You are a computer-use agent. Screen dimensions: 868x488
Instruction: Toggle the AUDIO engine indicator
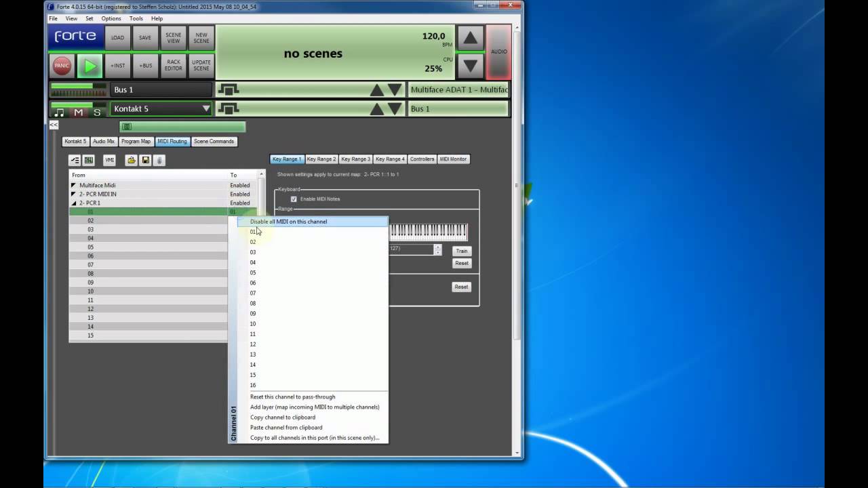pyautogui.click(x=498, y=52)
